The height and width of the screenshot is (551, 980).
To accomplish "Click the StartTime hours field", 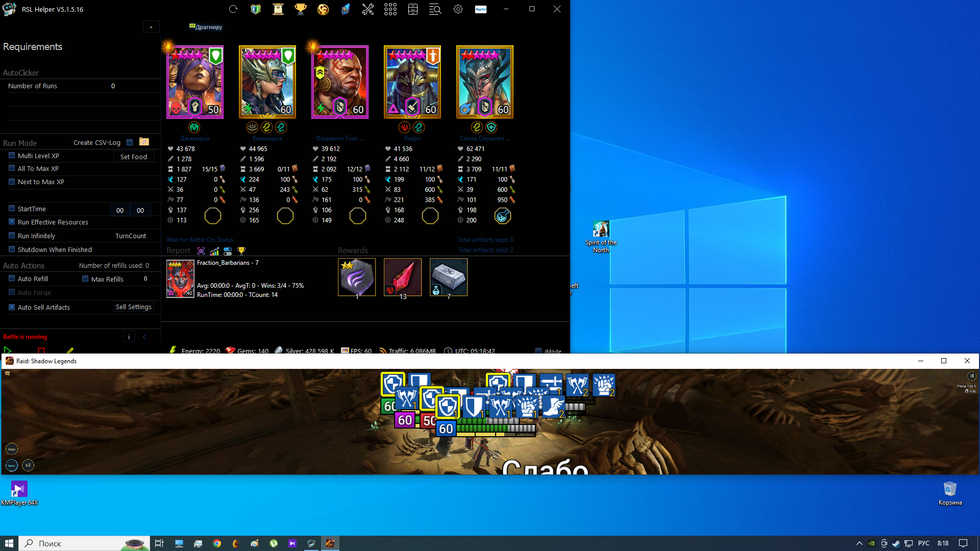I will click(120, 210).
